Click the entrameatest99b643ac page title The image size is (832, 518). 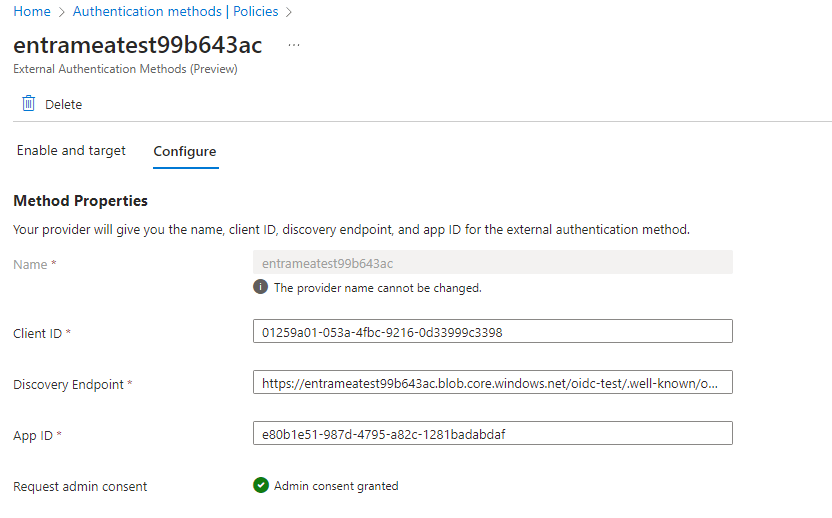pos(138,45)
